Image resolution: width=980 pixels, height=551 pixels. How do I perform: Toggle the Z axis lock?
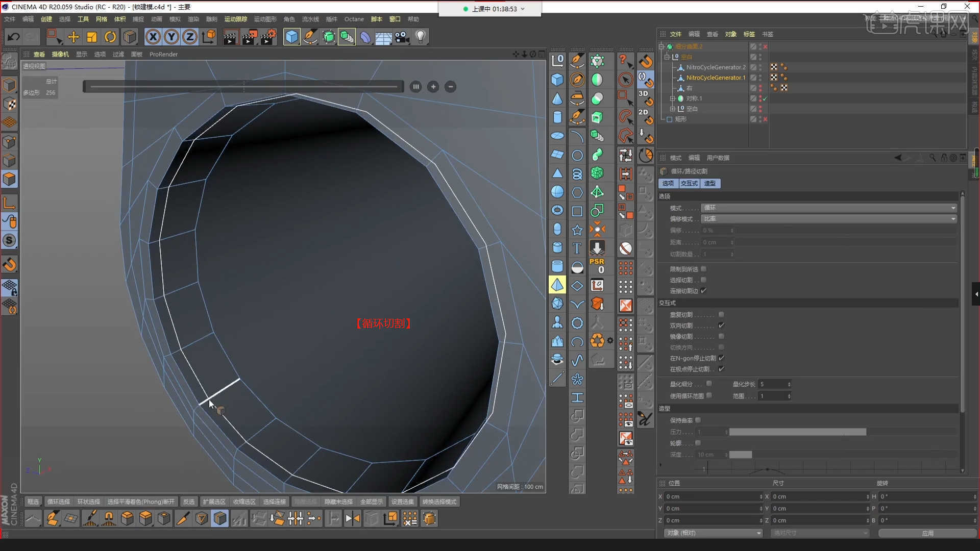tap(190, 37)
